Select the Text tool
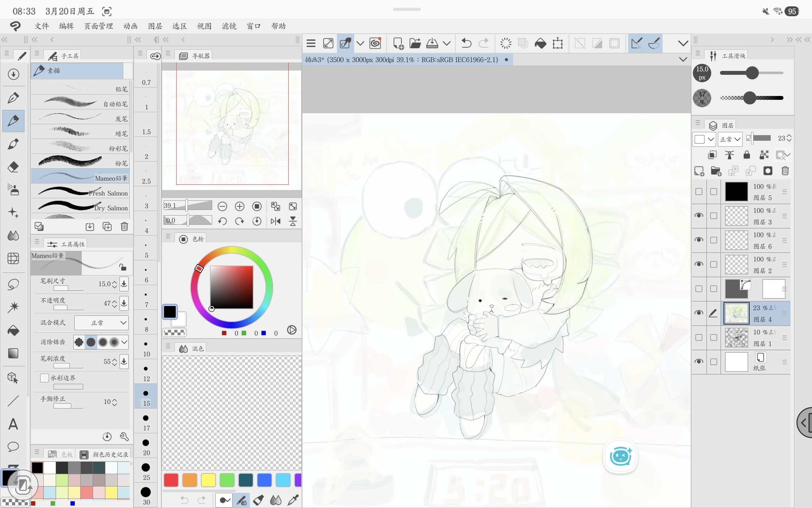Screen dimensions: 812x508 [x=13, y=424]
